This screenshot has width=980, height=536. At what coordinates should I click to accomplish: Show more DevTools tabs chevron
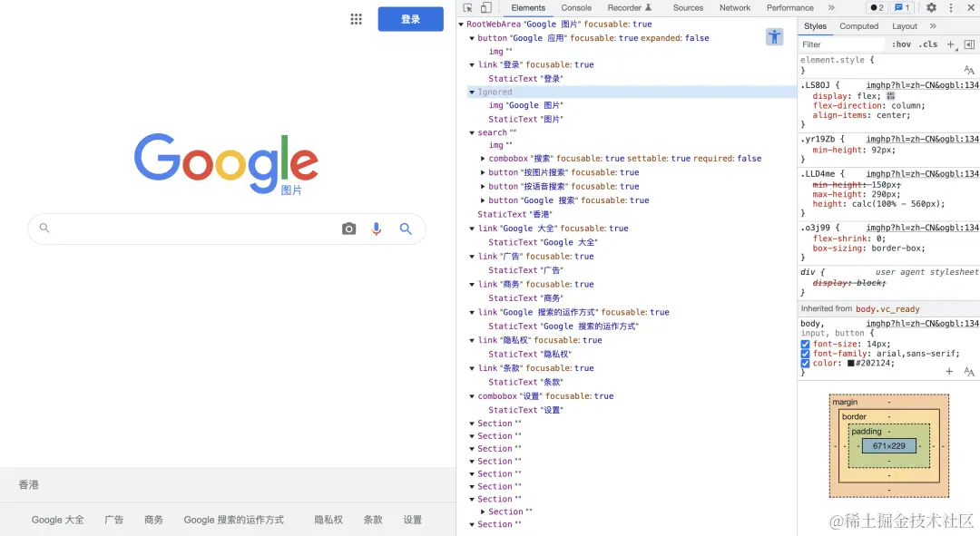coord(831,7)
